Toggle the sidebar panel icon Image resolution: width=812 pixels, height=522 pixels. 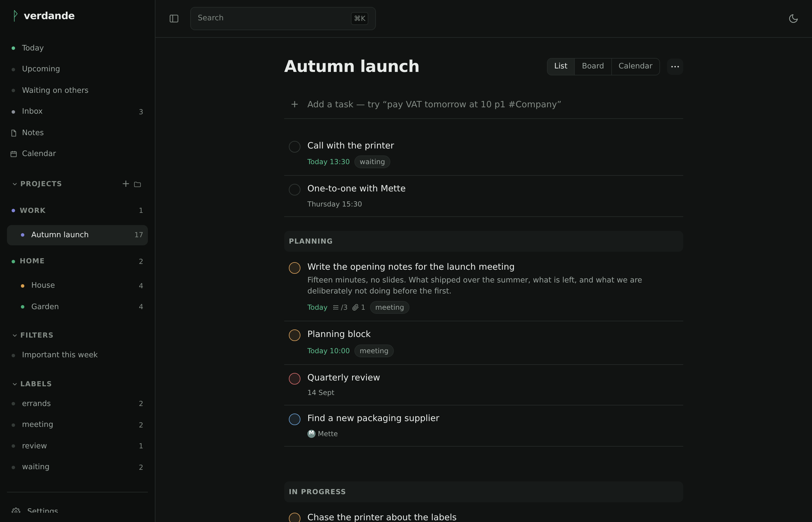174,19
